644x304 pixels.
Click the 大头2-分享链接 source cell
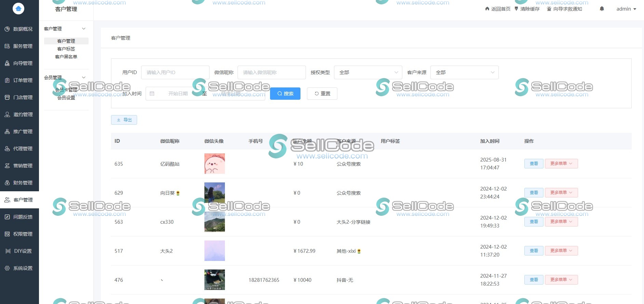353,222
